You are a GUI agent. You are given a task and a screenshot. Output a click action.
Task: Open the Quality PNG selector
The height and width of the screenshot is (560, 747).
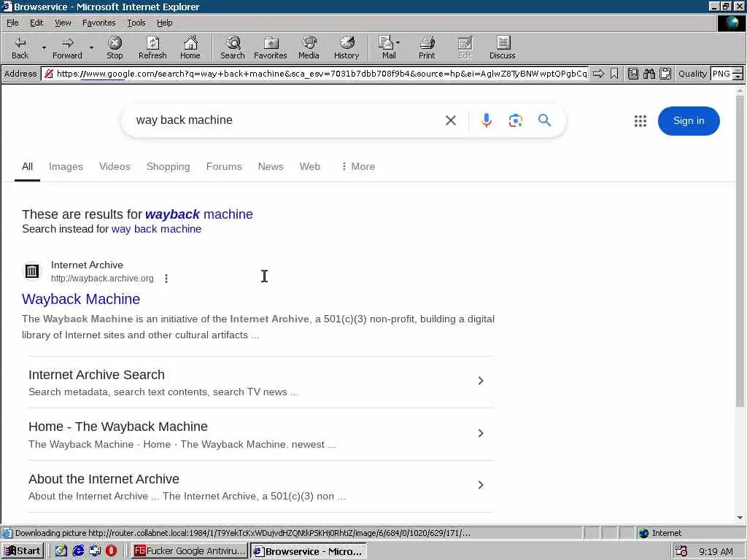pyautogui.click(x=726, y=74)
